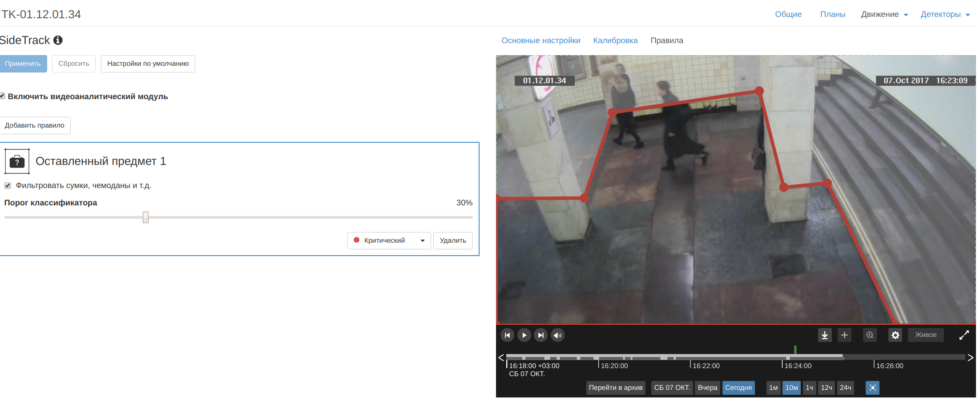Click the 16:24:00 timeline label
980x405 pixels.
[x=798, y=366]
